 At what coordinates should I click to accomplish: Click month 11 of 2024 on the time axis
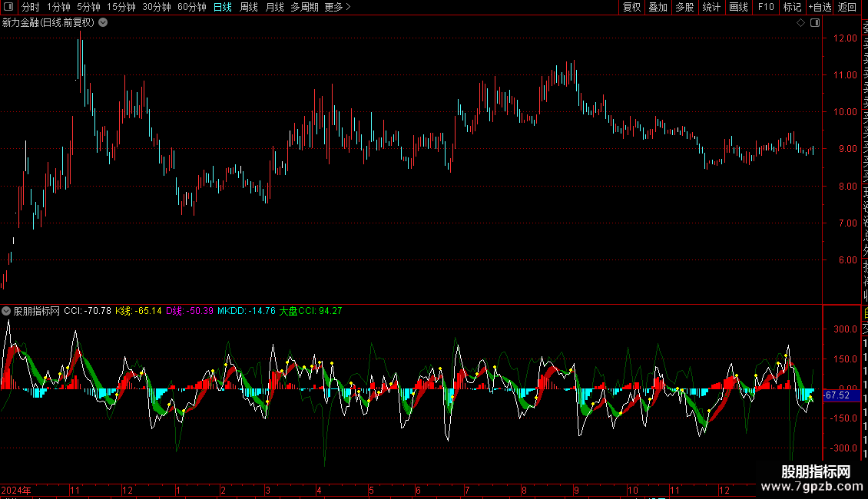(75, 490)
